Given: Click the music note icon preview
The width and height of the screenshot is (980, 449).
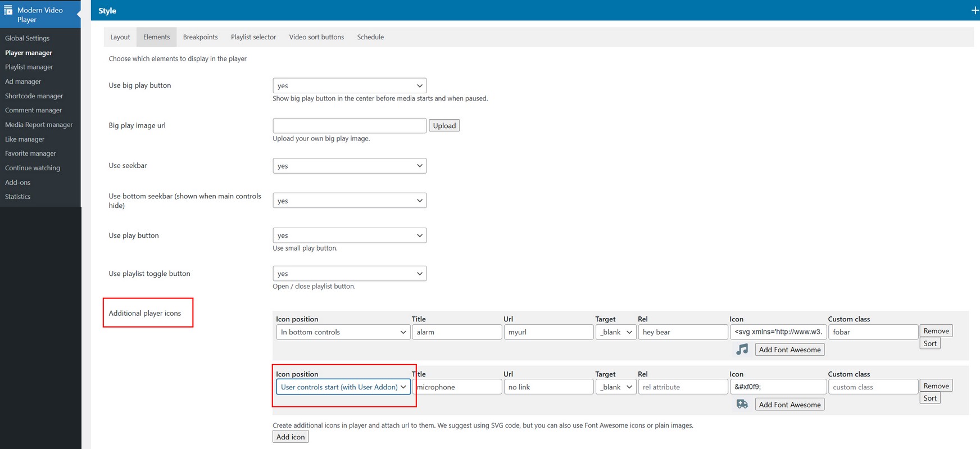Looking at the screenshot, I should 742,350.
